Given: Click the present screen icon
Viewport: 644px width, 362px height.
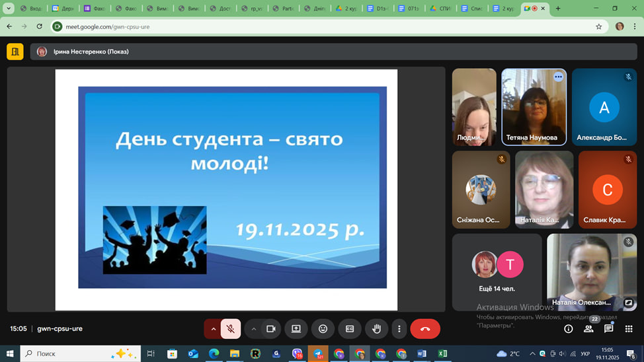Looking at the screenshot, I should tap(296, 328).
